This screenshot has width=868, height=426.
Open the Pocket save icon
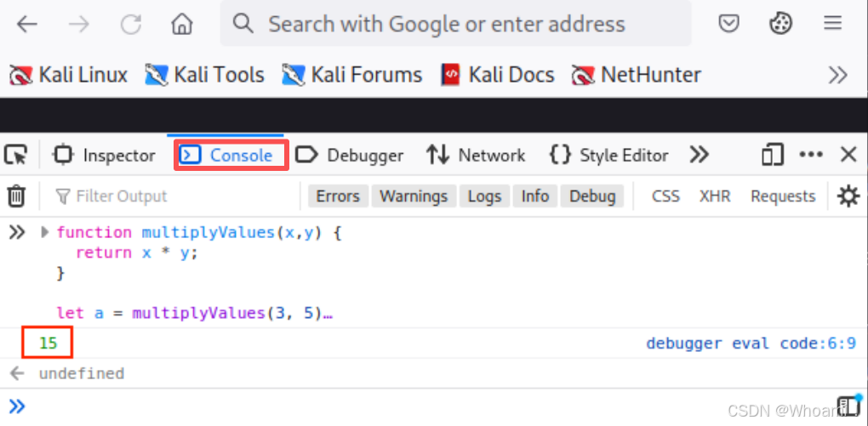729,23
